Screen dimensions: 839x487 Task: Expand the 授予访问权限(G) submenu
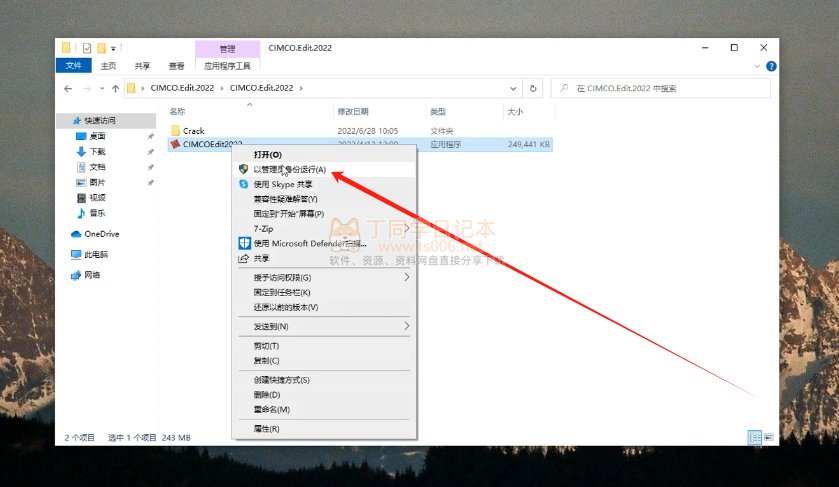coord(324,278)
